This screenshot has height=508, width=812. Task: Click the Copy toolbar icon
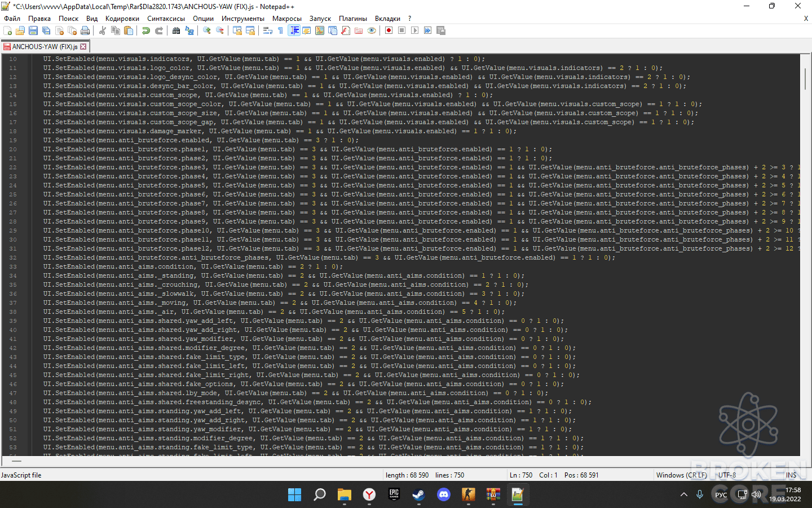(x=116, y=30)
